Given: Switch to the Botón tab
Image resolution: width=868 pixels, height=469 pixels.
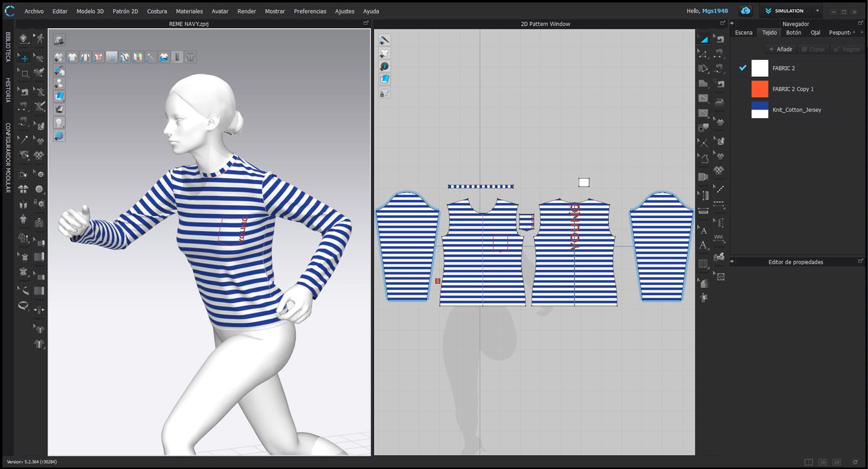Looking at the screenshot, I should coord(793,33).
